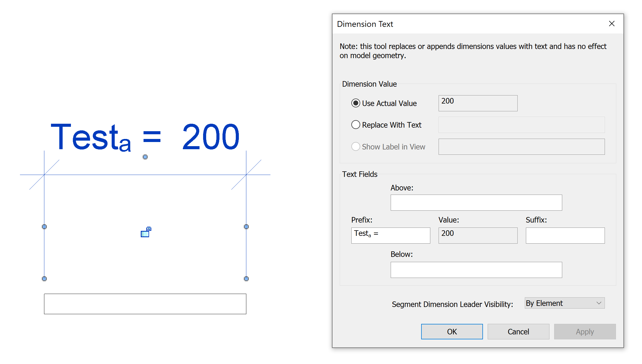Screen dimensions: 642x364
Task: Click the Above text field
Action: (476, 202)
